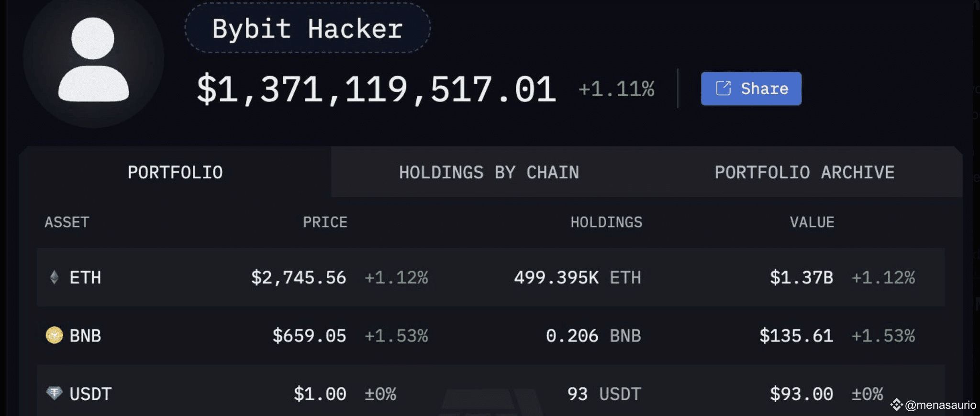Sort by the VALUE column header
The width and height of the screenshot is (980, 416).
coord(812,222)
